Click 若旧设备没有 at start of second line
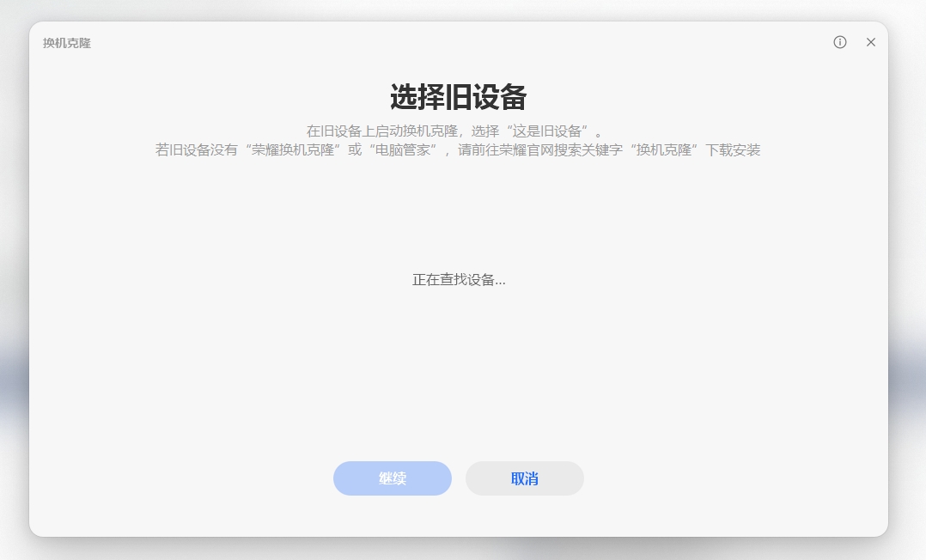 196,149
